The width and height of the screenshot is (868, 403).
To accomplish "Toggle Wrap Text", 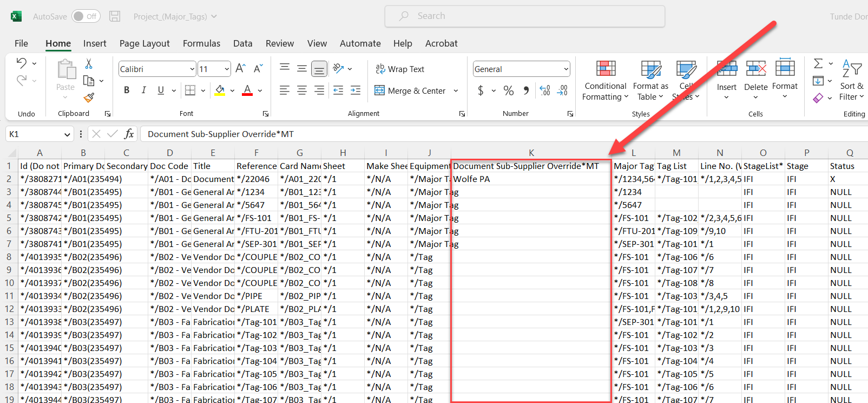I will click(x=400, y=69).
